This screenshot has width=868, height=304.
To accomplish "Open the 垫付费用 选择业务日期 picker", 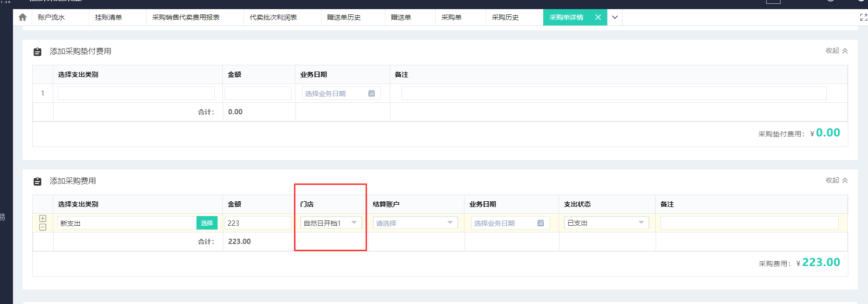I will click(x=342, y=93).
